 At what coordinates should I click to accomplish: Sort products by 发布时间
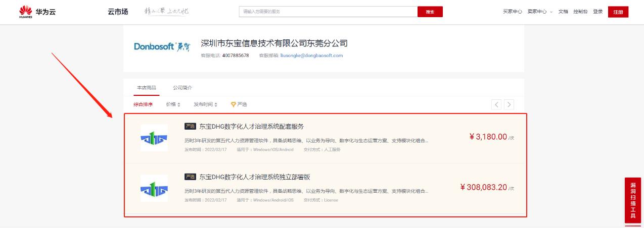[205, 104]
